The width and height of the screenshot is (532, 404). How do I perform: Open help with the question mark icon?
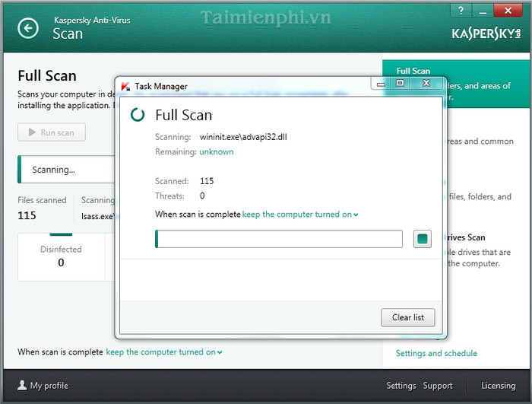461,11
